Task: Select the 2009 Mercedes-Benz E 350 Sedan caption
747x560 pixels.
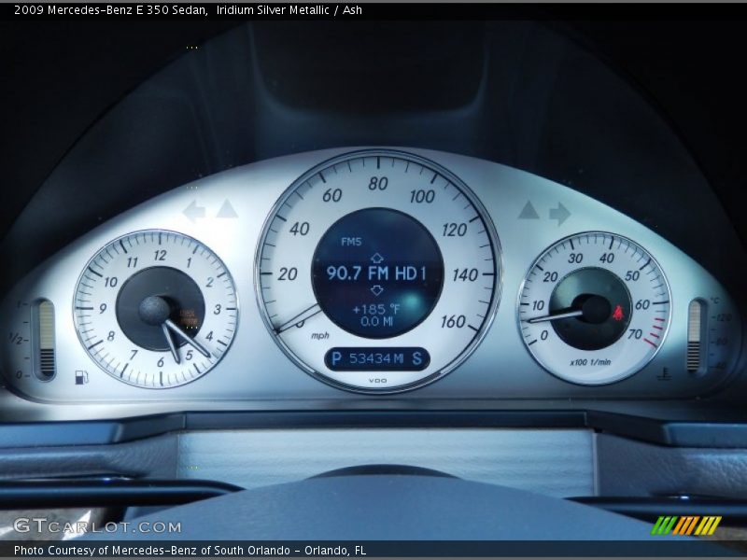Action: coord(110,10)
